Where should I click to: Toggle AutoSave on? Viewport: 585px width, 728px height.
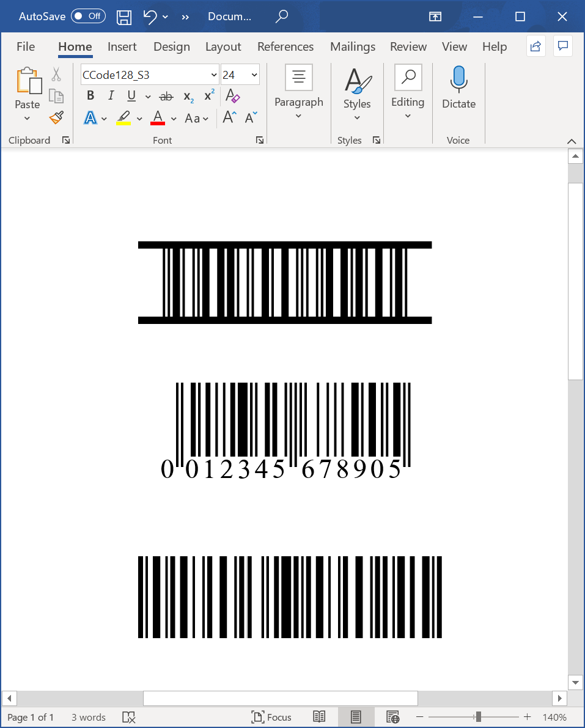click(87, 16)
